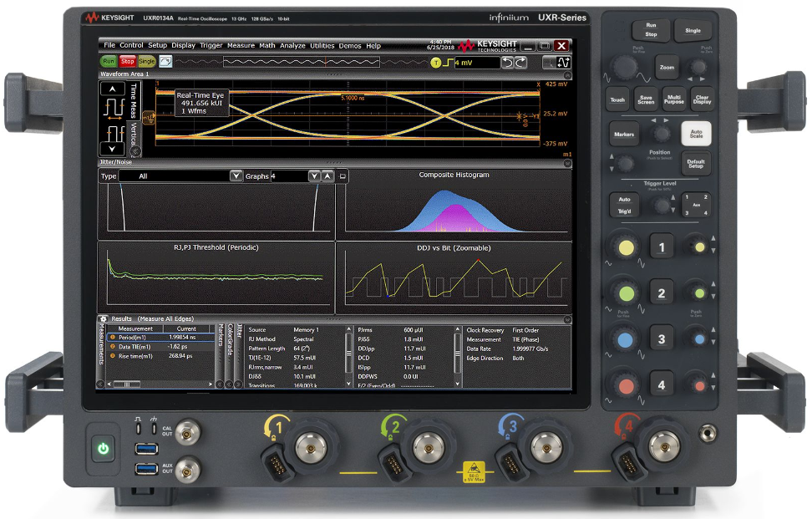
Task: Click the scrollbar thumb right of PJrms column
Action: point(457,354)
